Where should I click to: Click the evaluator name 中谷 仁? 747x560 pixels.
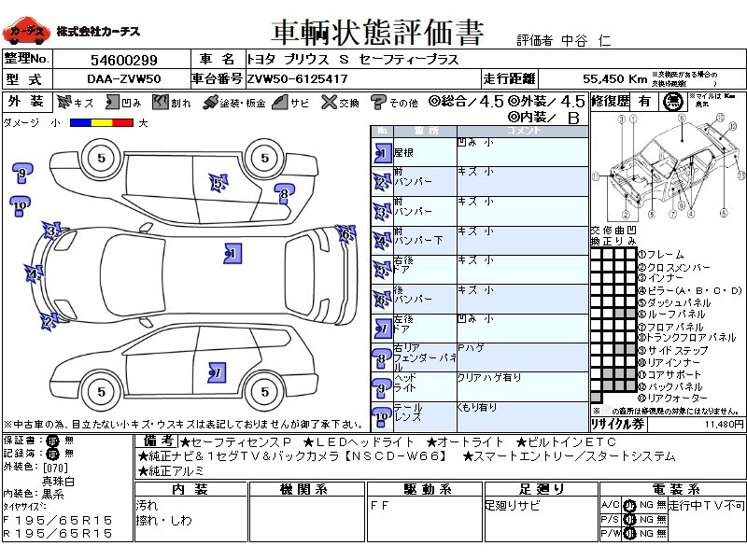click(586, 40)
